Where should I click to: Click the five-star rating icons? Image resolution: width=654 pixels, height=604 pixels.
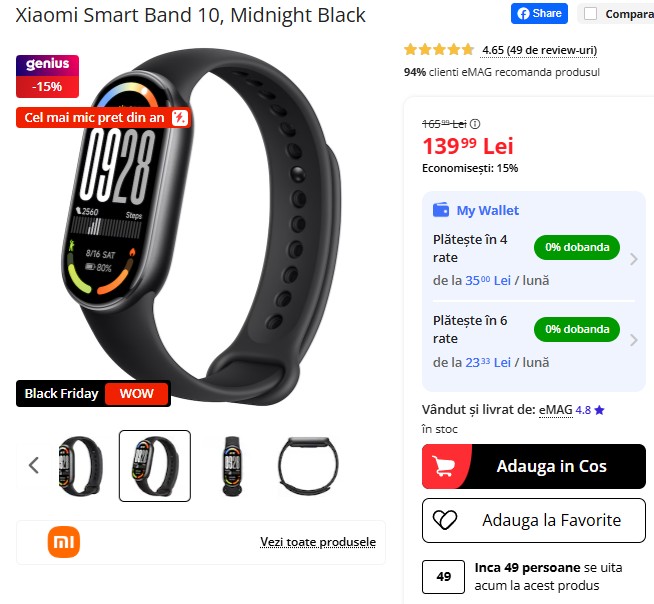click(x=438, y=50)
